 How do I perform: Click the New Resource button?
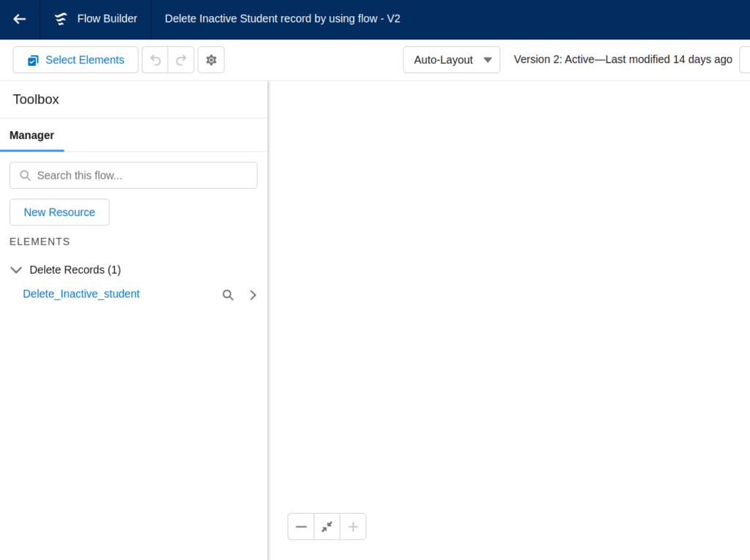[59, 212]
